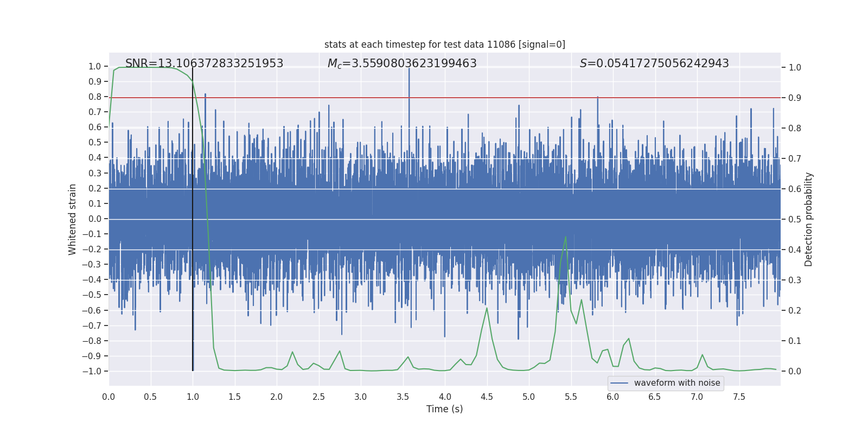This screenshot has width=868, height=434.
Task: Click the −1.0 tick on whitened strain axis
Action: coord(92,371)
